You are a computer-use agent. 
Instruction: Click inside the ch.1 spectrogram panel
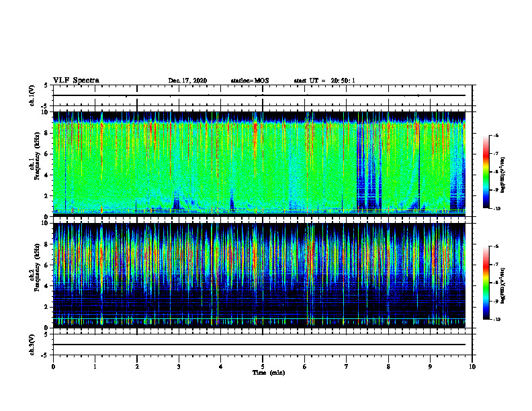click(259, 164)
